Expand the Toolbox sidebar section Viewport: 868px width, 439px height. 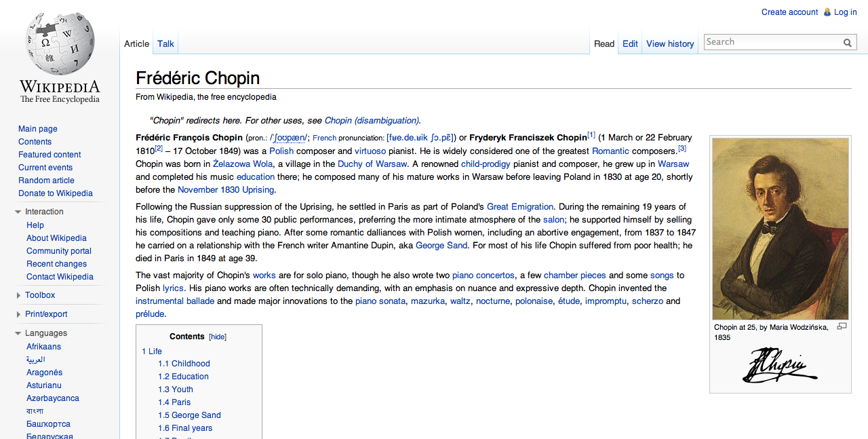point(18,295)
